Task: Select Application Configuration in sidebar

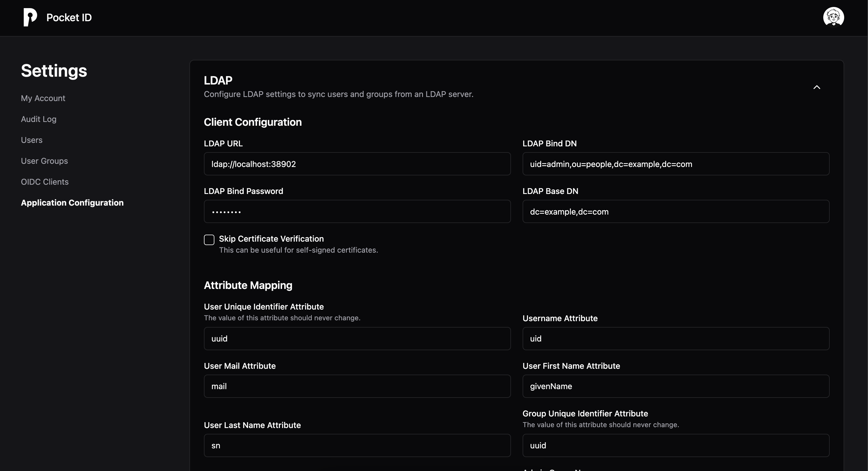Action: pyautogui.click(x=72, y=202)
